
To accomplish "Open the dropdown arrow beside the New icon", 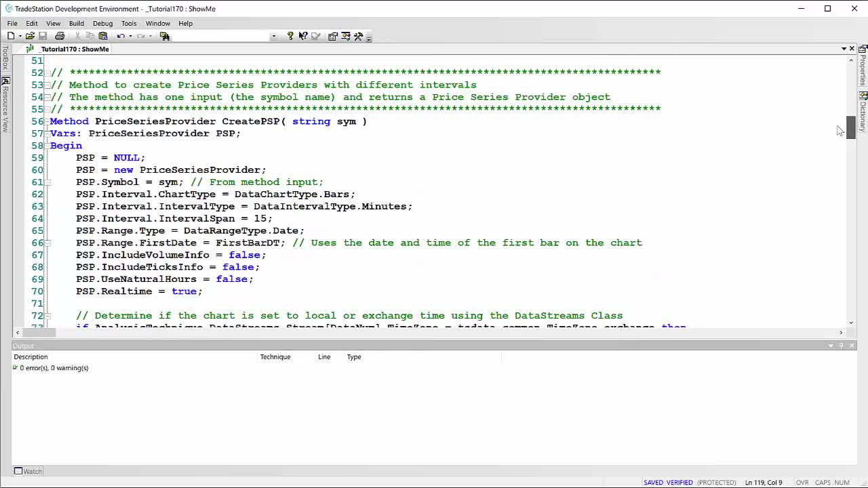I will (20, 36).
